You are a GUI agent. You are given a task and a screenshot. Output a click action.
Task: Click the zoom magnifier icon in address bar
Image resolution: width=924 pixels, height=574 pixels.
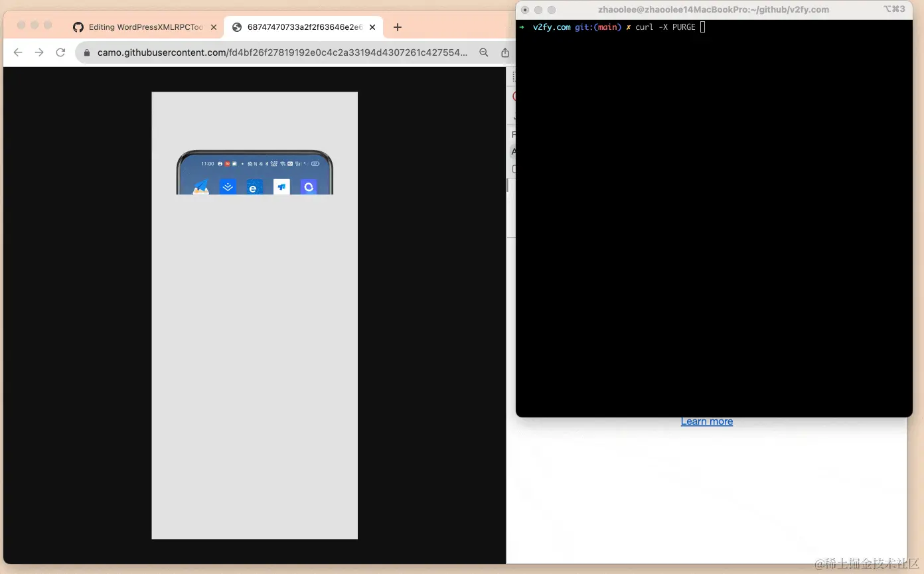coord(484,52)
